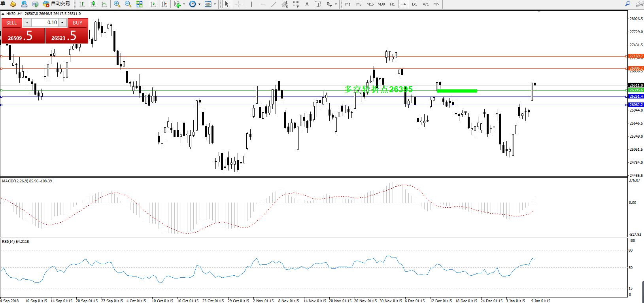The image size is (644, 303).
Task: Switch to the M15 timeframe
Action: coord(370,4)
